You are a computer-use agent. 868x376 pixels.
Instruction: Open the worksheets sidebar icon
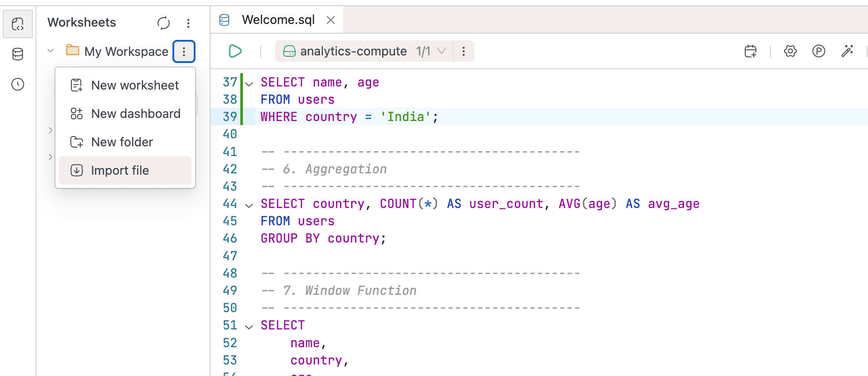click(x=18, y=24)
